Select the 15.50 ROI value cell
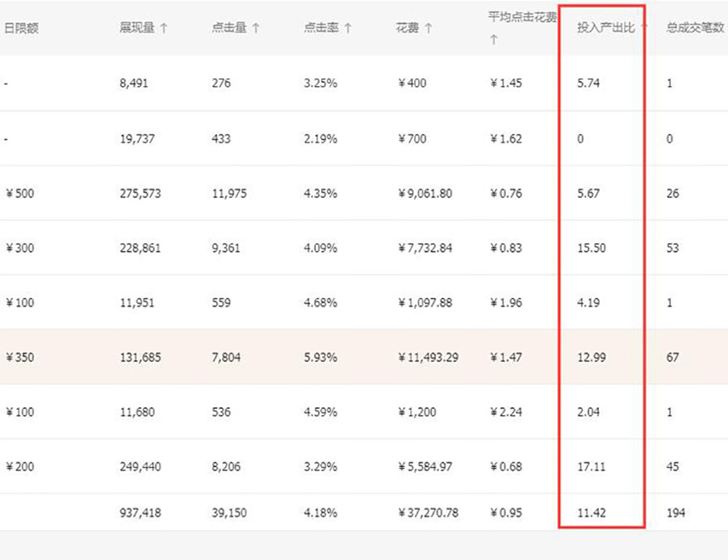 click(x=591, y=248)
